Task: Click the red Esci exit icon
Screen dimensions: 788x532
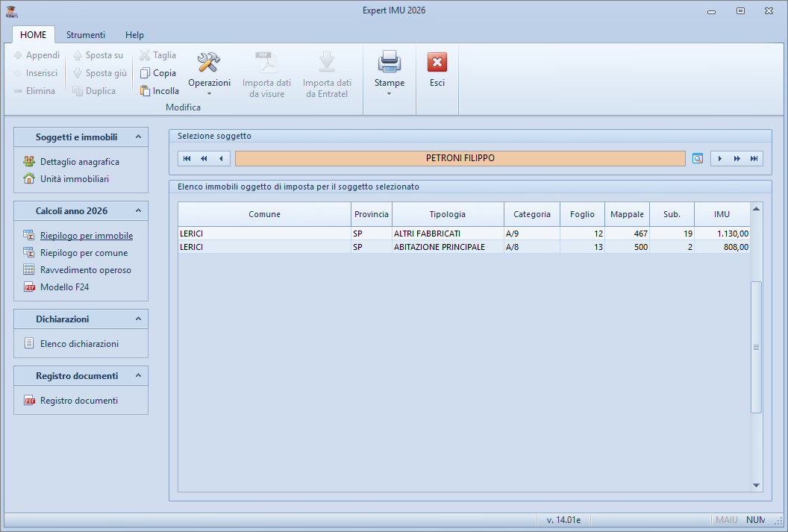Action: point(437,62)
